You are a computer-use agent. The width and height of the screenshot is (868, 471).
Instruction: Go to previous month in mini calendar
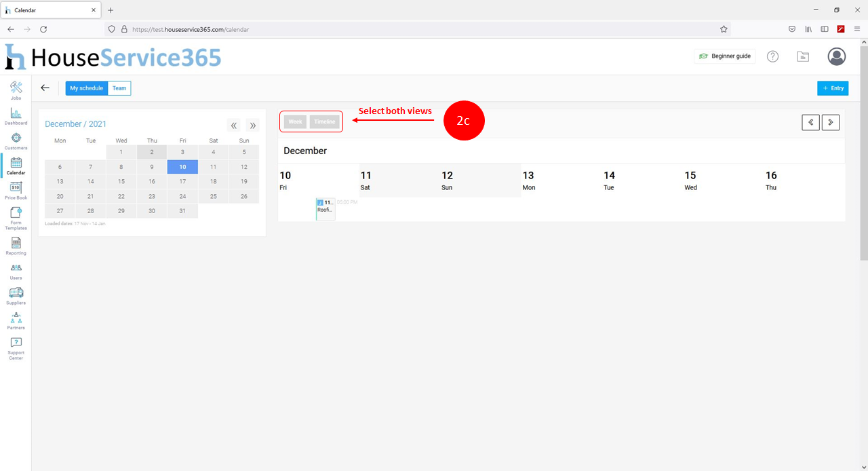[x=234, y=125]
